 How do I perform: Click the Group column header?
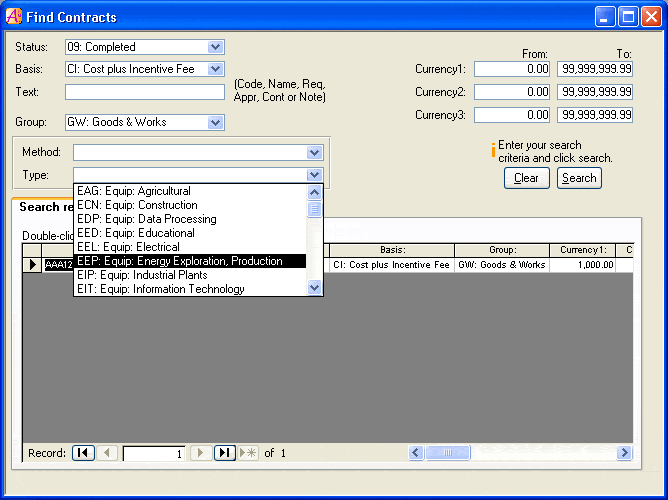pyautogui.click(x=502, y=250)
